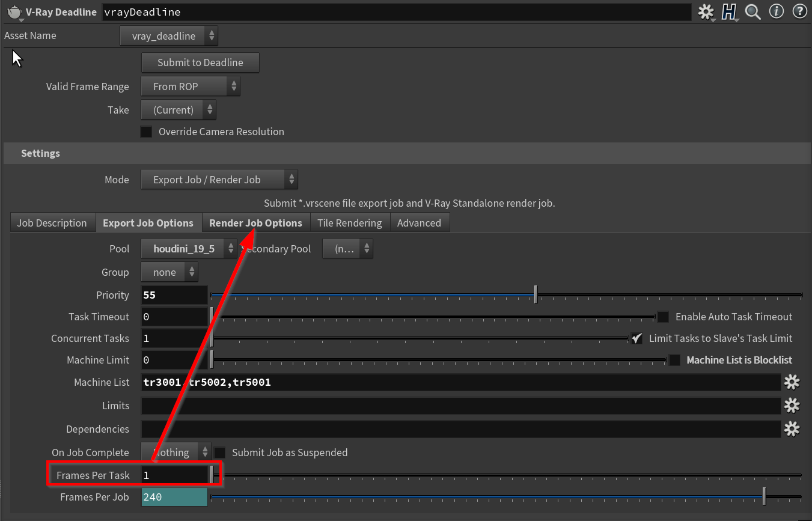Click the info circle icon
Viewport: 812px width, 521px height.
coord(777,11)
